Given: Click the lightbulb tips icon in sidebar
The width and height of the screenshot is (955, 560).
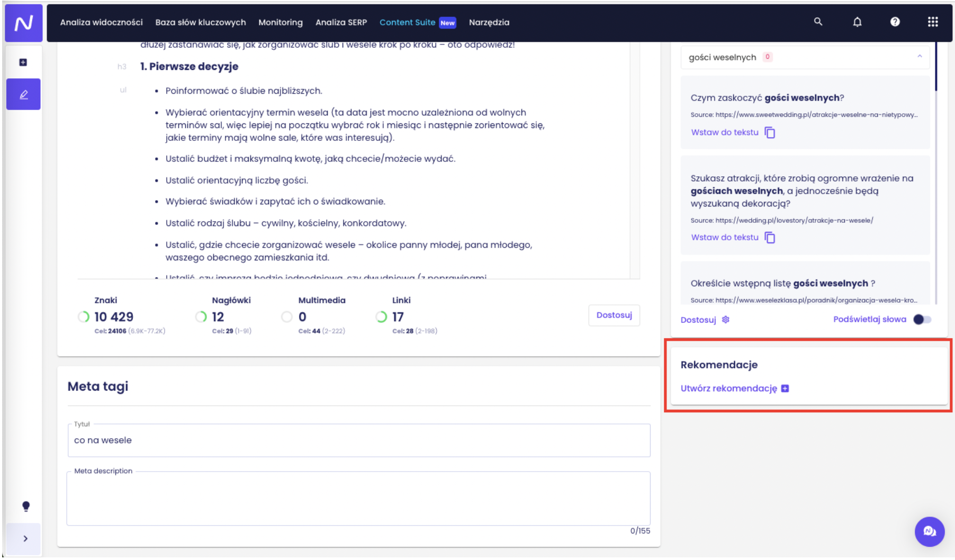Looking at the screenshot, I should [x=25, y=507].
